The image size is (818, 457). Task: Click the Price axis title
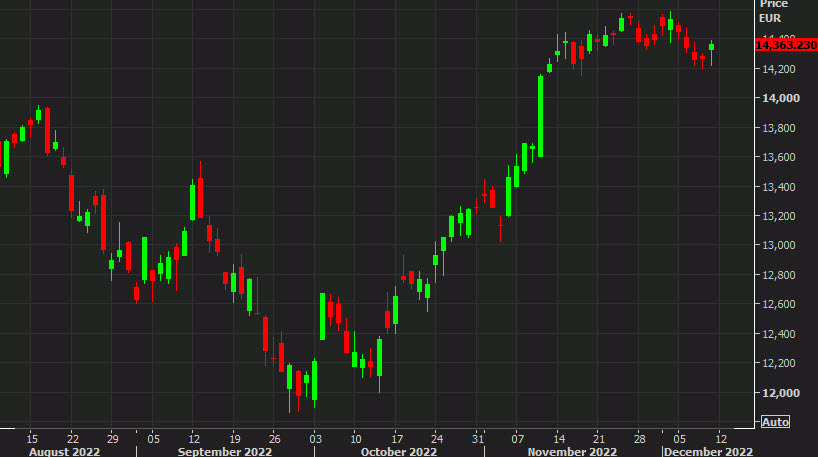tap(774, 4)
